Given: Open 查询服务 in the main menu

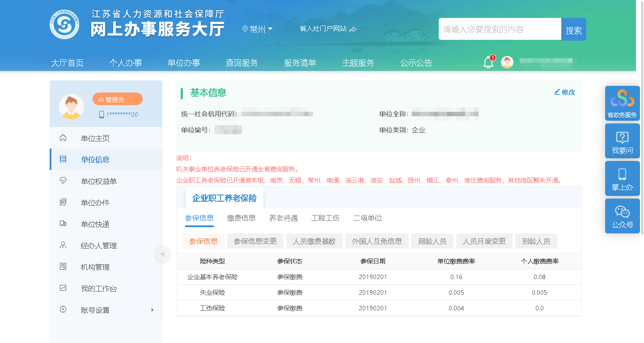Looking at the screenshot, I should (241, 63).
